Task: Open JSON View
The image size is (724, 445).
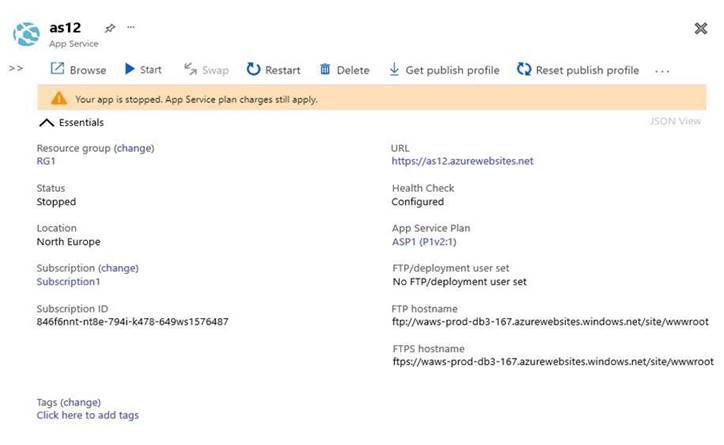Action: [x=676, y=122]
